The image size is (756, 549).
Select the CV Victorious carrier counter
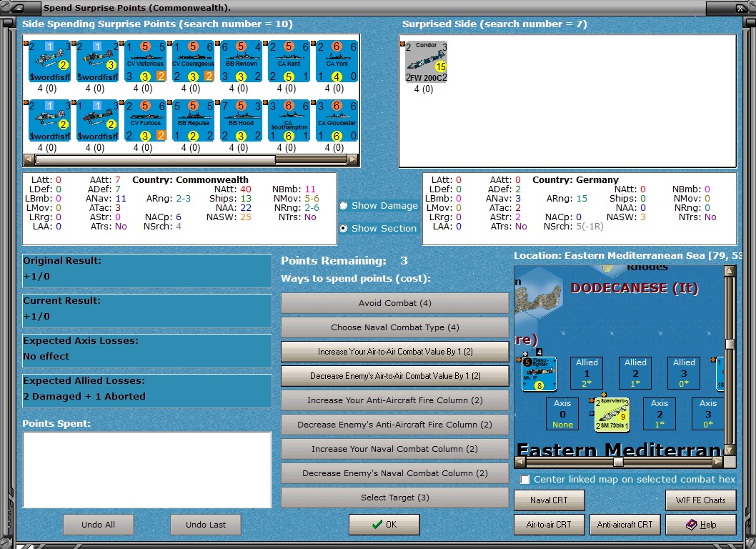click(x=145, y=61)
